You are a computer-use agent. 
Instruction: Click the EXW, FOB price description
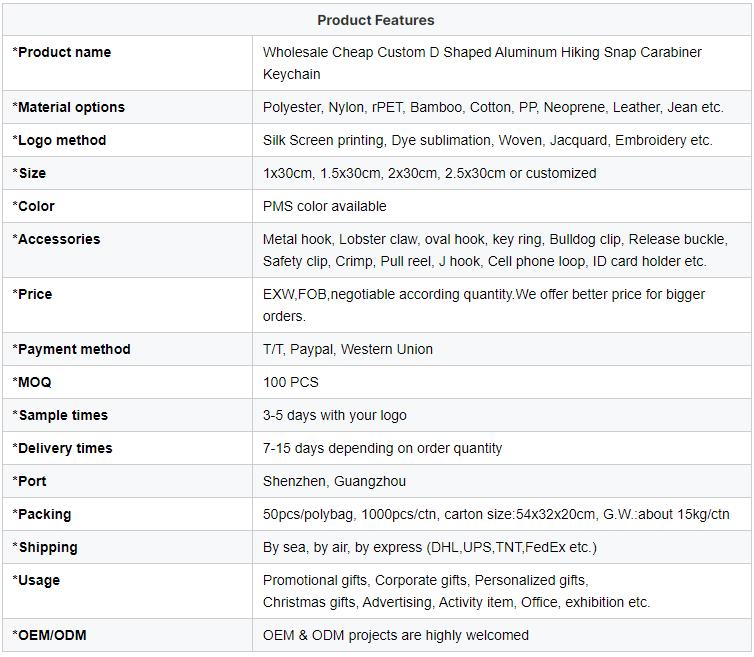tap(483, 305)
